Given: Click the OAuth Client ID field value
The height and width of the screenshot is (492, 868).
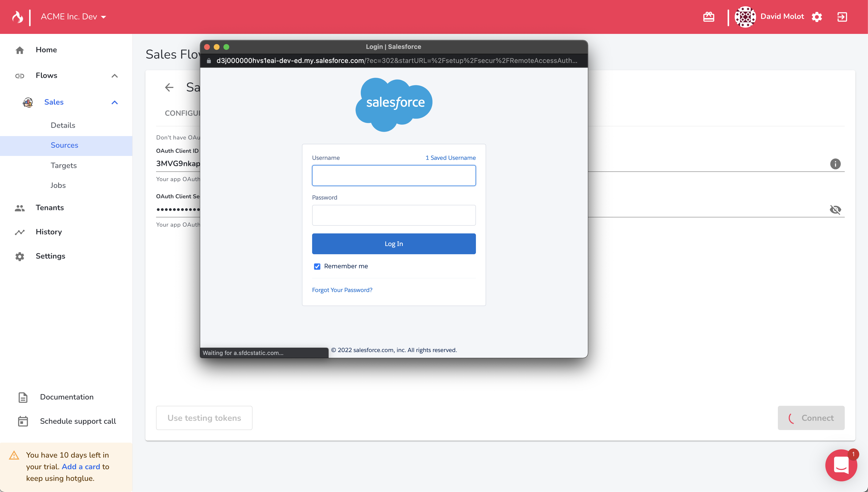Looking at the screenshot, I should coord(178,163).
